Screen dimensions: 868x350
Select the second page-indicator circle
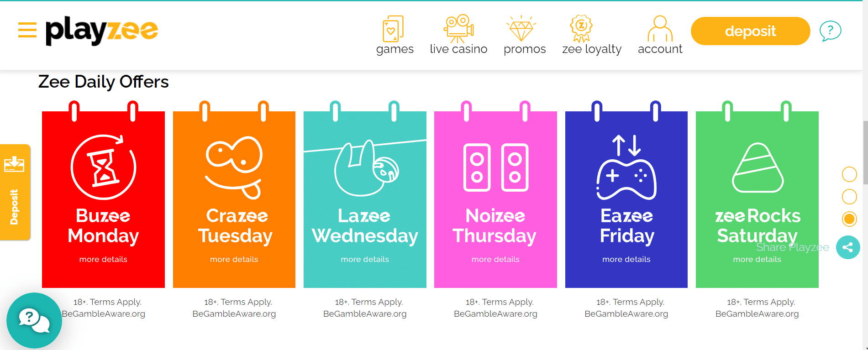(849, 197)
